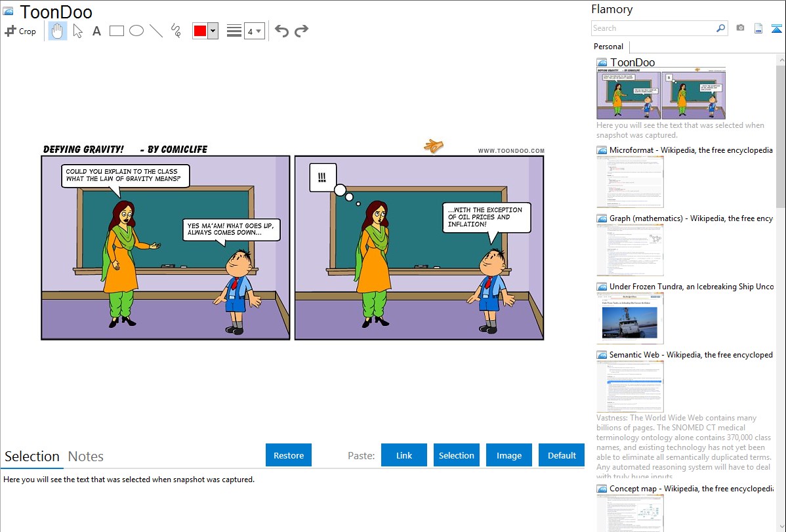Click the Restore button

point(289,455)
